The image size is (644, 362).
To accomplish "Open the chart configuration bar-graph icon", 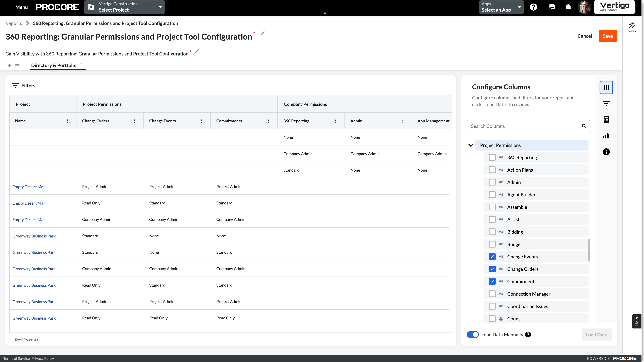I will tap(606, 136).
